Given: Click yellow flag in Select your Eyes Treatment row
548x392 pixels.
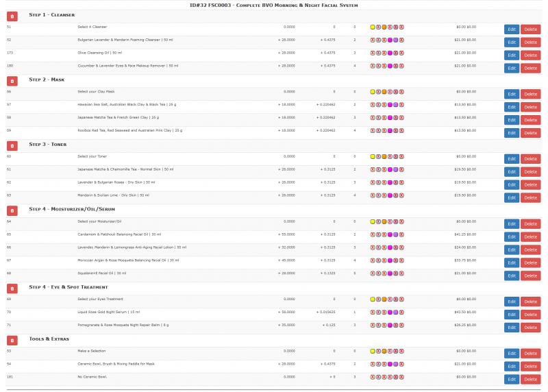Looking at the screenshot, I should click(373, 299).
